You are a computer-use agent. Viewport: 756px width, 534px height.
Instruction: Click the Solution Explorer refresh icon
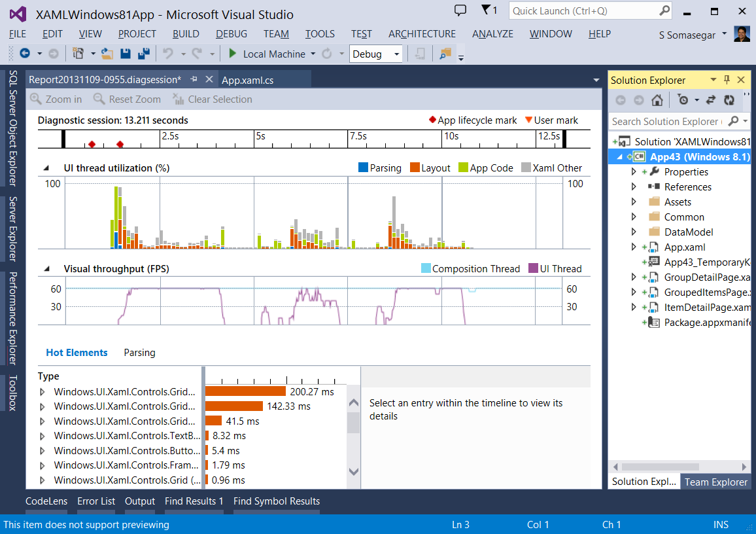729,100
